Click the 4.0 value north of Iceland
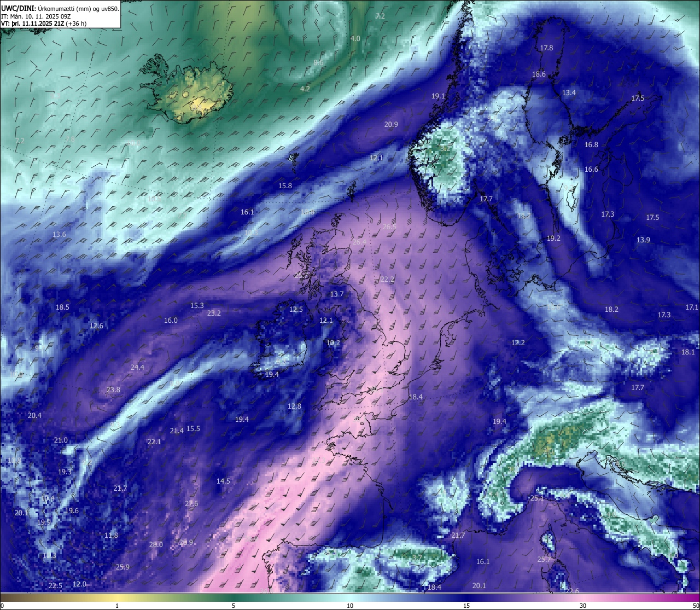The image size is (700, 610). pyautogui.click(x=355, y=39)
